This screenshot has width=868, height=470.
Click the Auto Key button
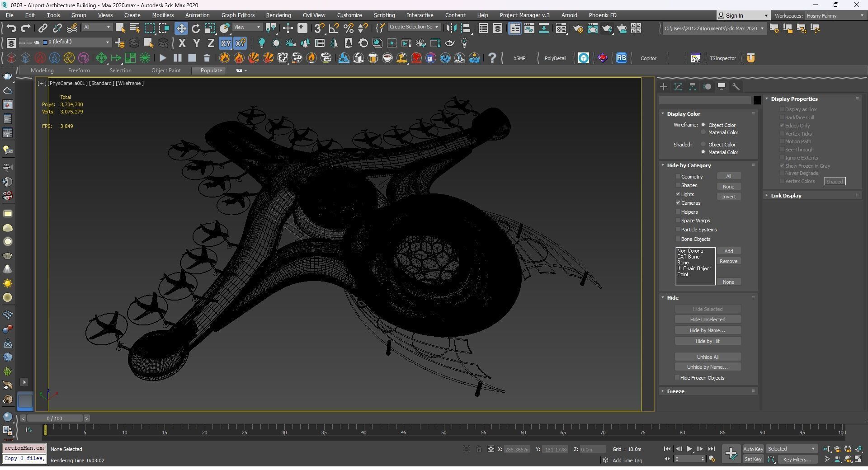tap(753, 449)
